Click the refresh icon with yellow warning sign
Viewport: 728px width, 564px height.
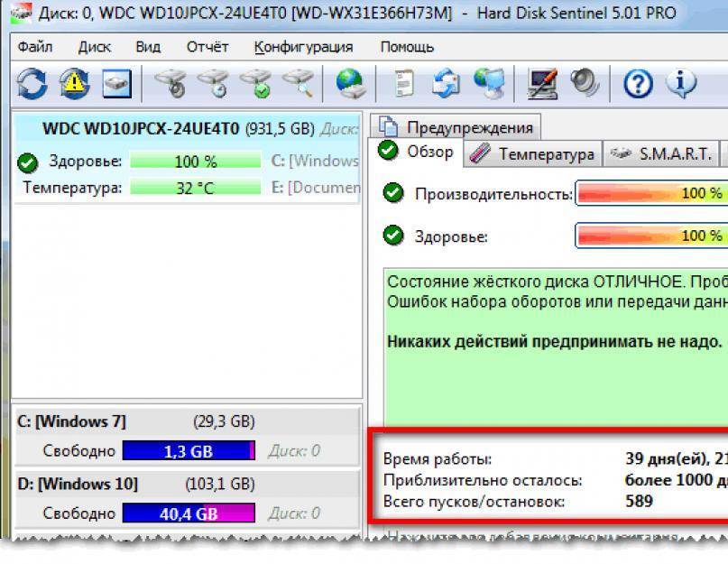click(74, 84)
